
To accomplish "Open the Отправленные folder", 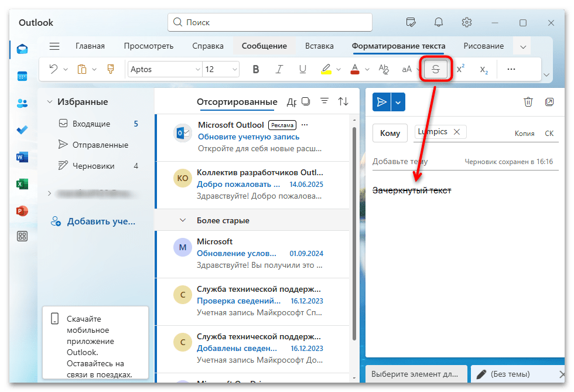I will pyautogui.click(x=93, y=145).
